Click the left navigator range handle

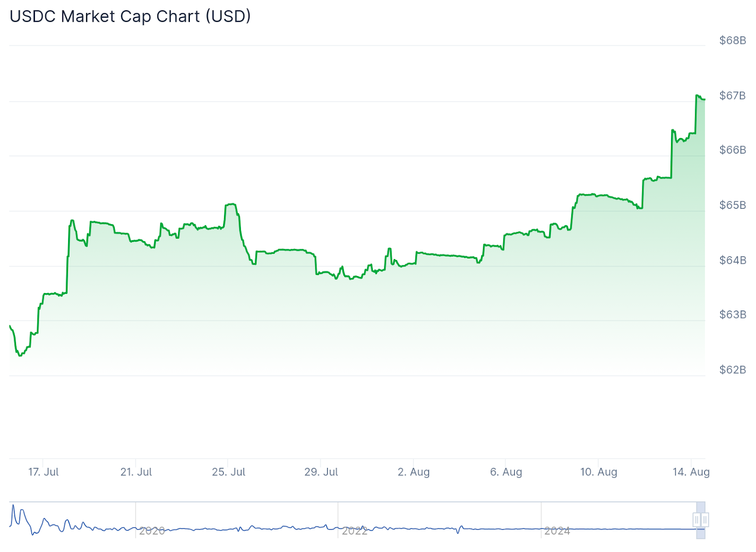point(696,520)
